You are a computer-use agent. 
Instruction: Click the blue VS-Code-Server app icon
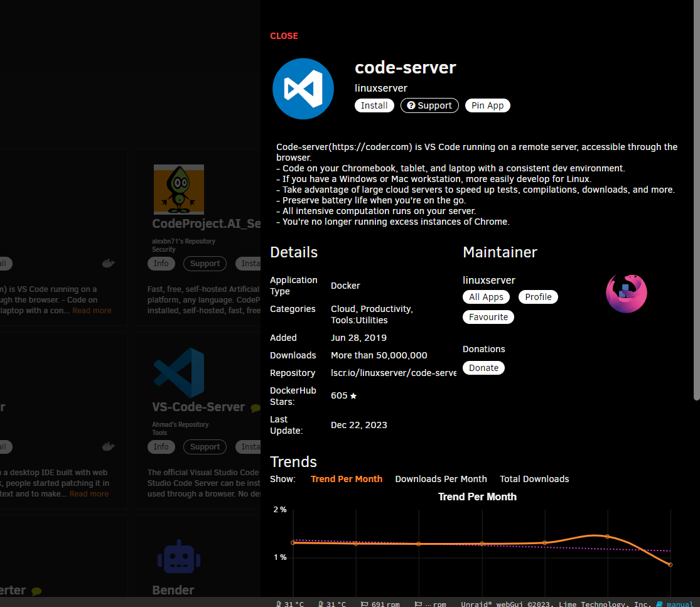[178, 372]
